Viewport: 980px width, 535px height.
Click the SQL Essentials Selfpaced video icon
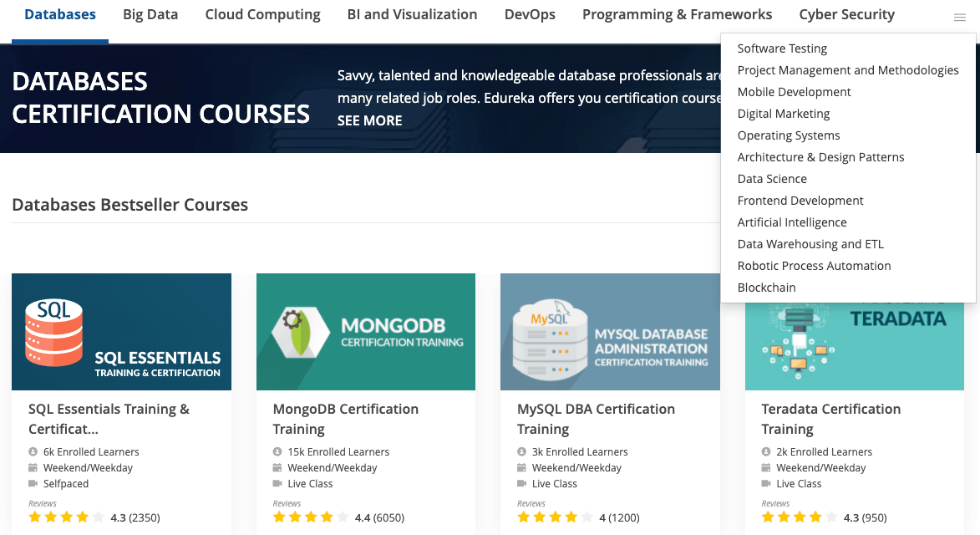tap(33, 483)
